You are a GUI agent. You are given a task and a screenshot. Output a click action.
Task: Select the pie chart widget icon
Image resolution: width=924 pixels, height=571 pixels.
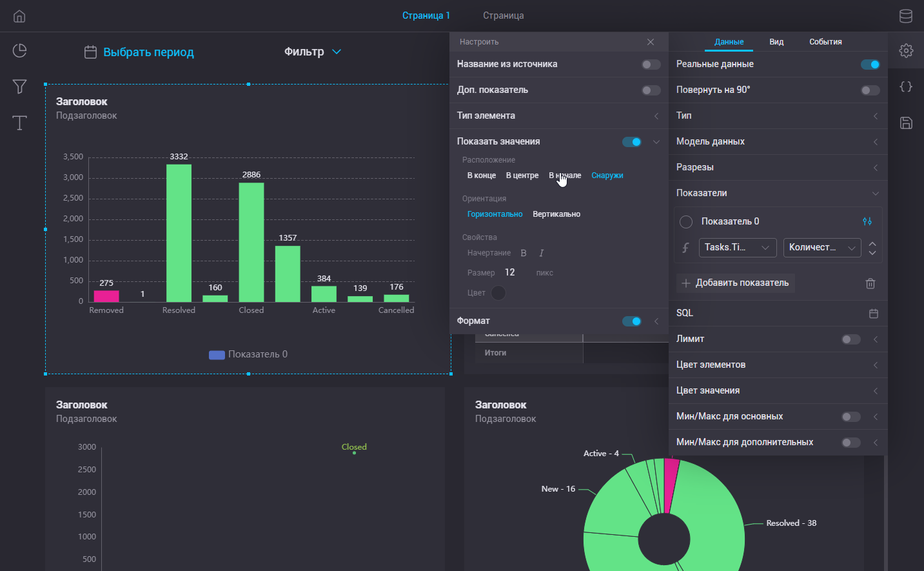[x=19, y=50]
